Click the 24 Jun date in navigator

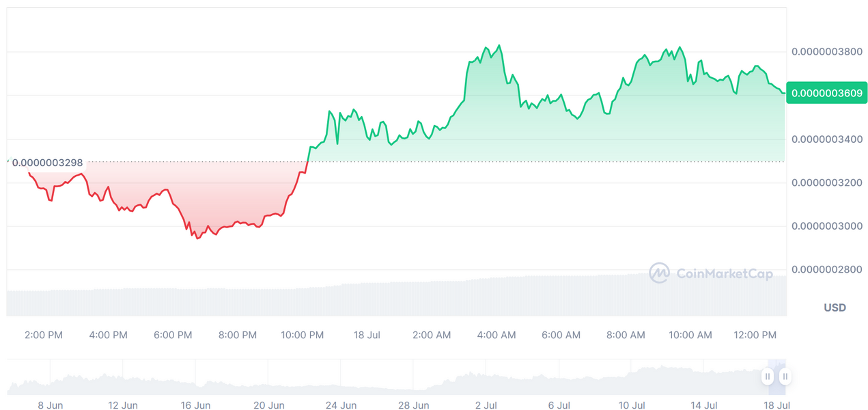[x=341, y=405]
